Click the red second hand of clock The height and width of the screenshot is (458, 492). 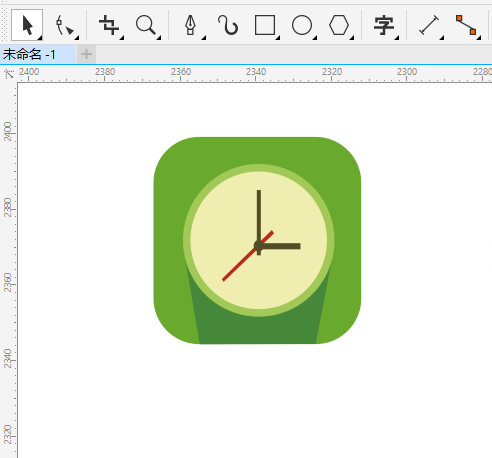pos(248,256)
